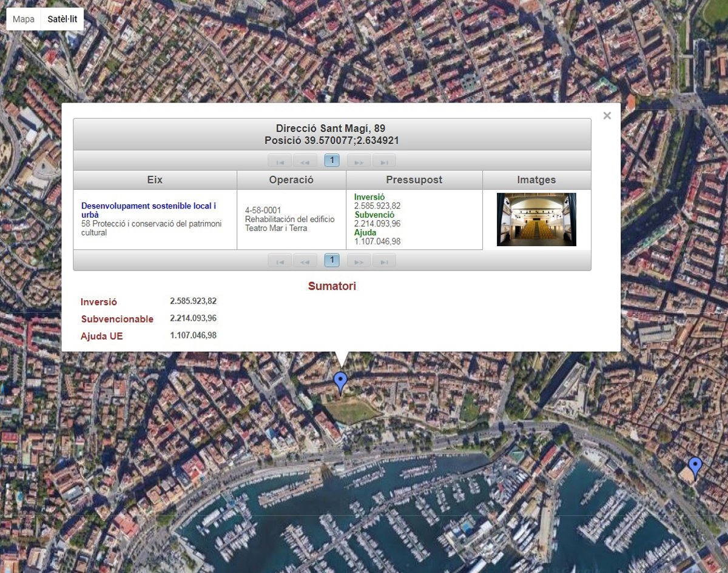Click the blue marker near the harbor
728x573 pixels.
tap(695, 468)
